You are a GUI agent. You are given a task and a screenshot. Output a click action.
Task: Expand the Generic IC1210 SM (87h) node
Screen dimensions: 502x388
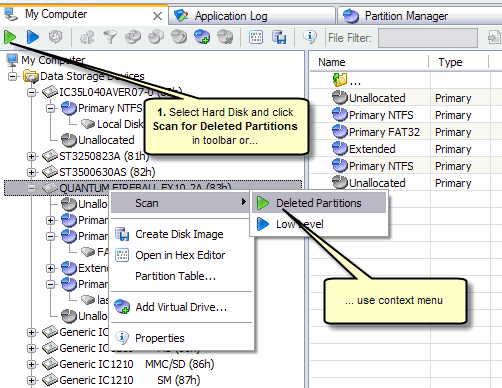point(31,380)
